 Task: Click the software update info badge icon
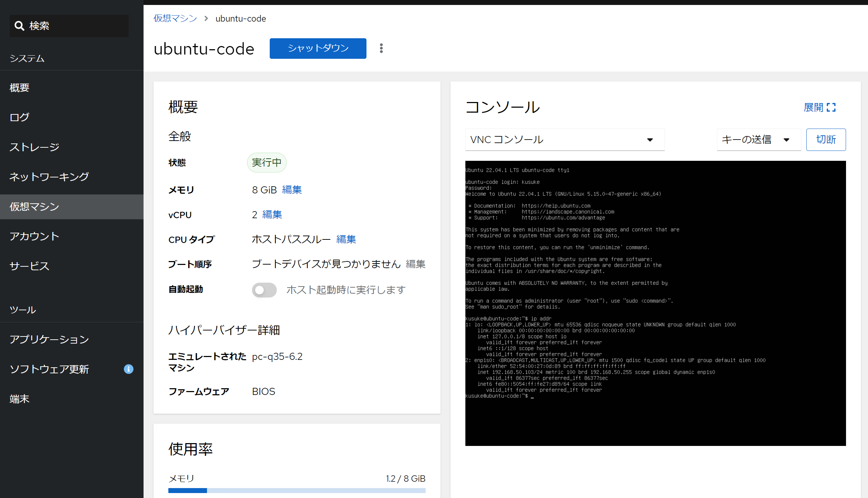click(128, 369)
